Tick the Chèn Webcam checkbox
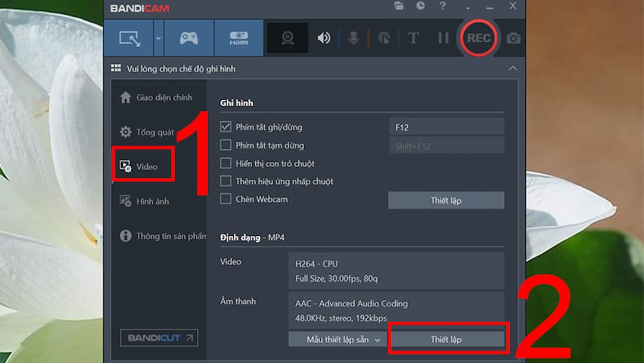Viewport: 644px width, 363px height. tap(225, 199)
